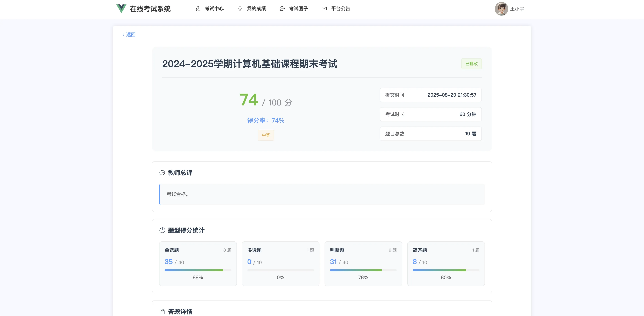This screenshot has height=316, width=644.
Task: Open the 考试中心 menu item
Action: (214, 9)
